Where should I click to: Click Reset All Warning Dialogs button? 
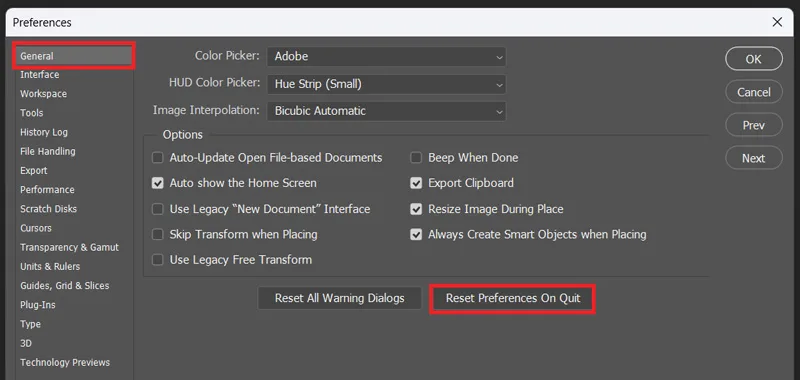(x=339, y=298)
